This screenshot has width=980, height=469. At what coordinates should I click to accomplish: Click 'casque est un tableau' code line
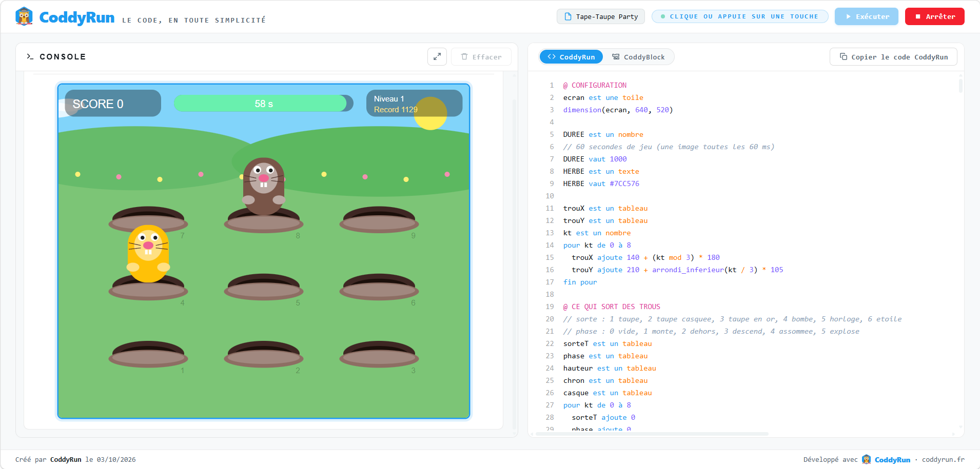coord(607,393)
